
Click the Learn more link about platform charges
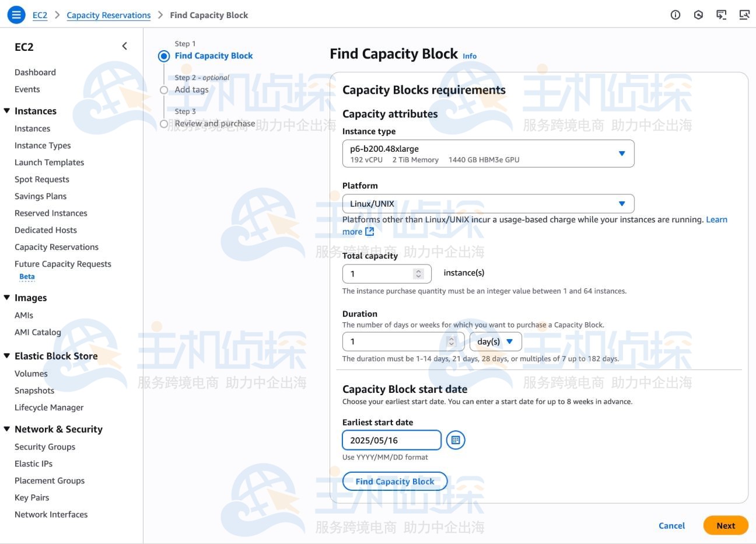coord(716,219)
